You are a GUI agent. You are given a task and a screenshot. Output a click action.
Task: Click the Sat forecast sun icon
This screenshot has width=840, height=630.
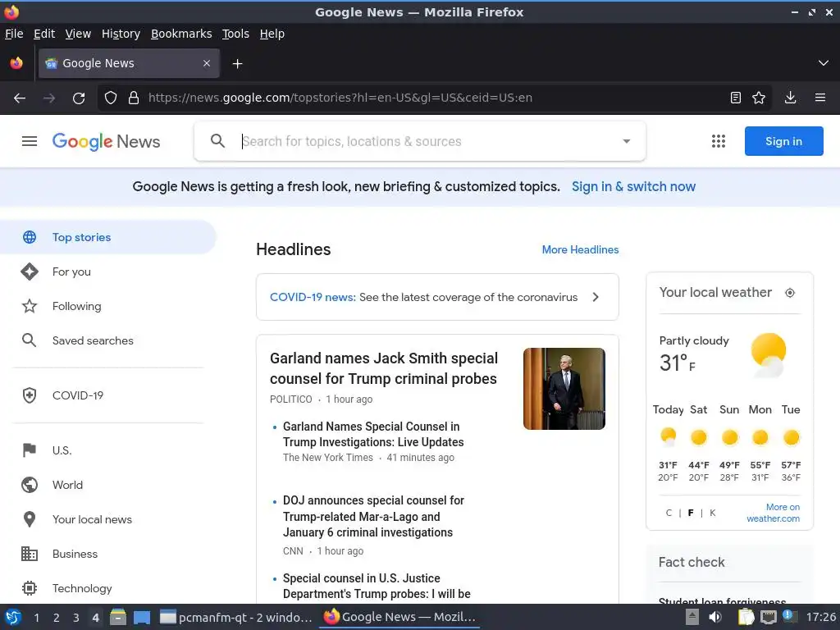699,438
